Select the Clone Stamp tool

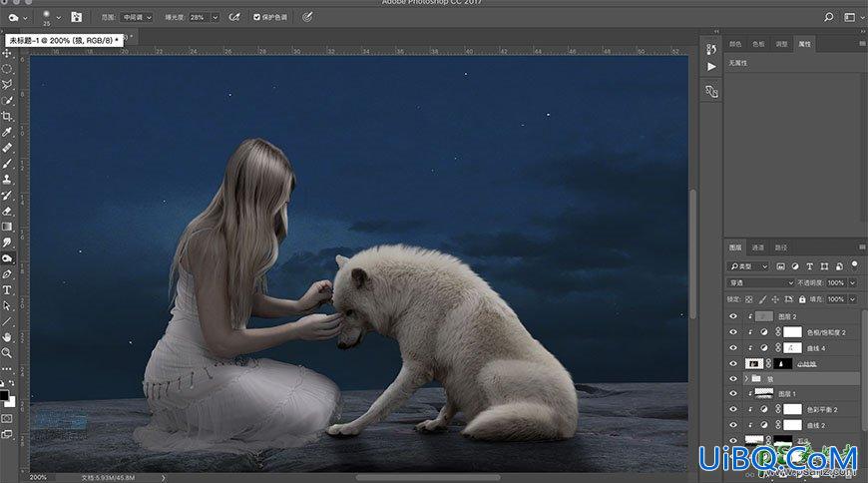7,180
